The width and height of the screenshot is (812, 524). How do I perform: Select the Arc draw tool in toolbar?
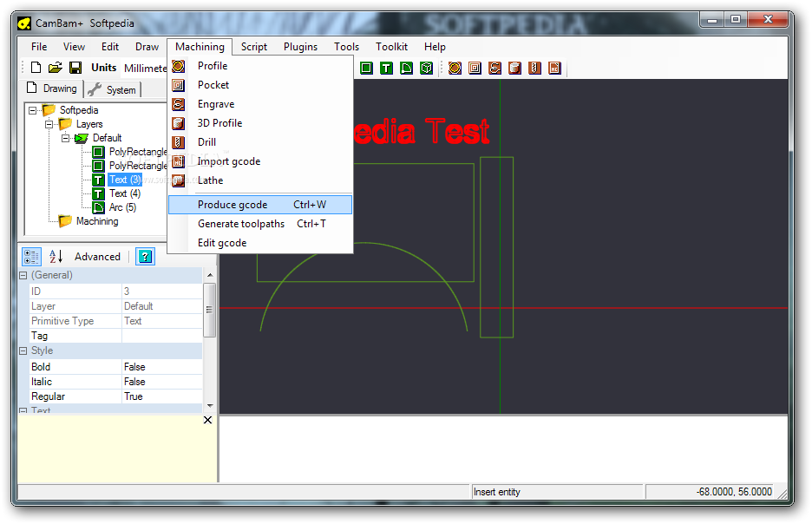[407, 68]
